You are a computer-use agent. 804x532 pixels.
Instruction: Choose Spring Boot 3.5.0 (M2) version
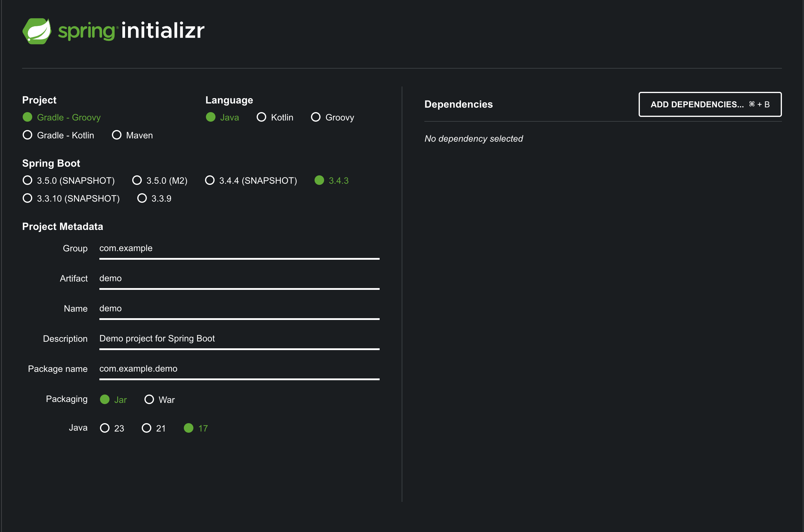pos(137,180)
